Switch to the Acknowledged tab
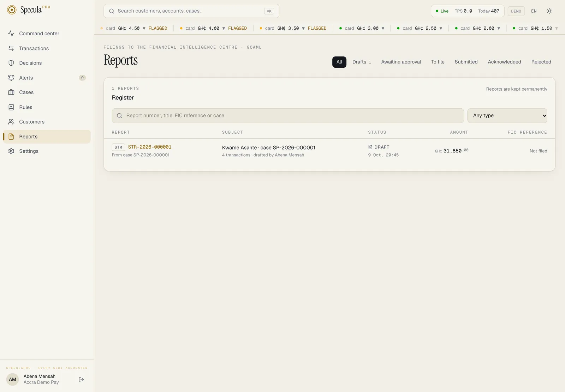565x392 pixels. click(504, 62)
